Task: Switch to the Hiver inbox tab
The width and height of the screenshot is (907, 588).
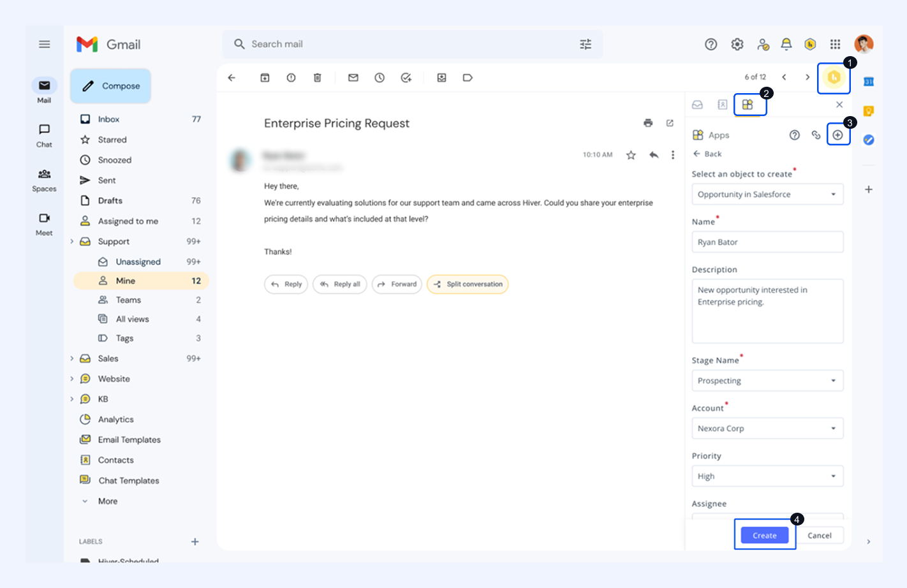Action: point(698,105)
